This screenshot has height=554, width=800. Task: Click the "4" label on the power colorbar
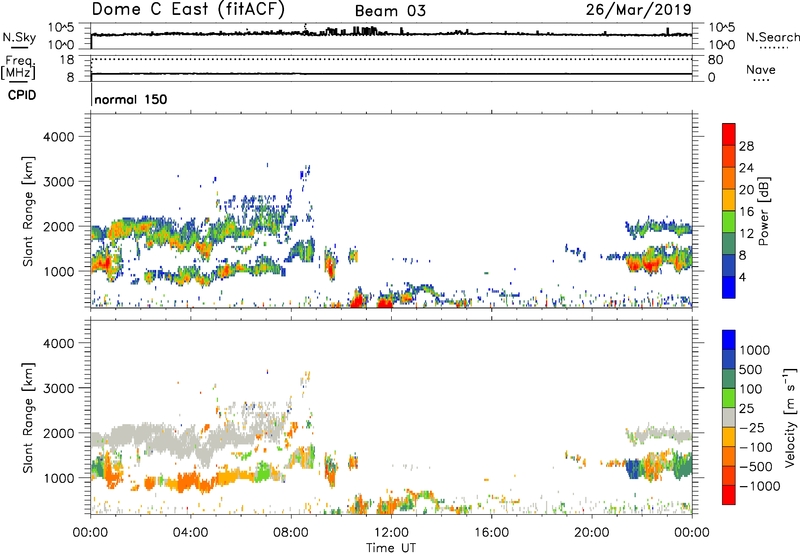tap(742, 278)
